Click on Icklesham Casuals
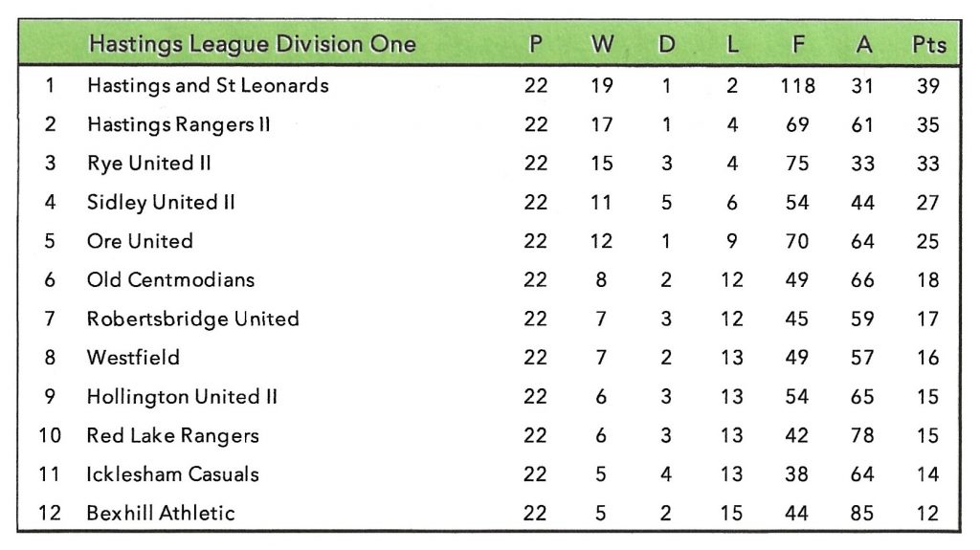 pyautogui.click(x=172, y=474)
